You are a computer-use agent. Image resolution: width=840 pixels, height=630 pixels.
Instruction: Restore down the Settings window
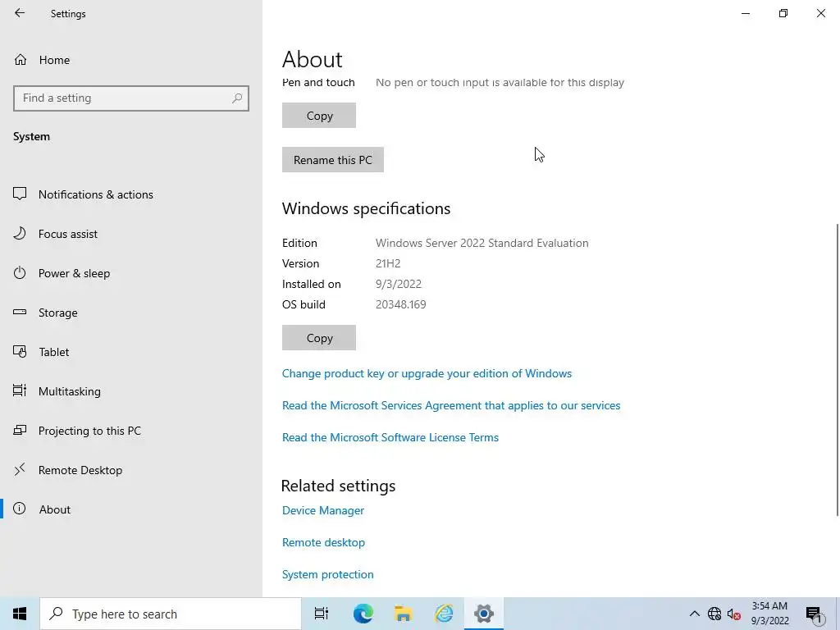[783, 13]
